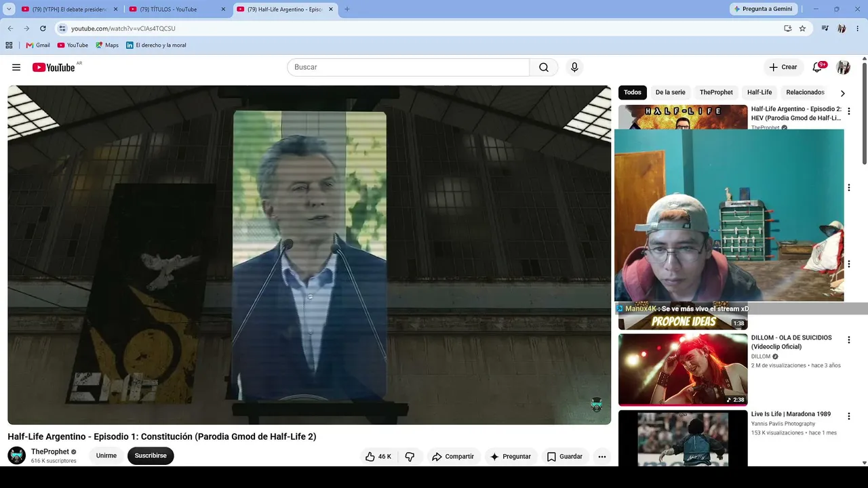Like the video with thumbs up
Image resolution: width=868 pixels, height=488 pixels.
coord(378,456)
